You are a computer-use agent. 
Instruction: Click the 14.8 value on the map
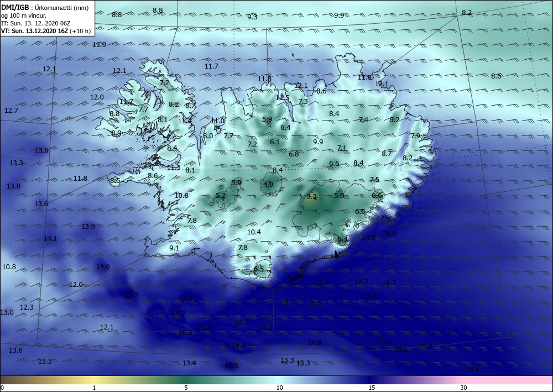pyautogui.click(x=314, y=342)
